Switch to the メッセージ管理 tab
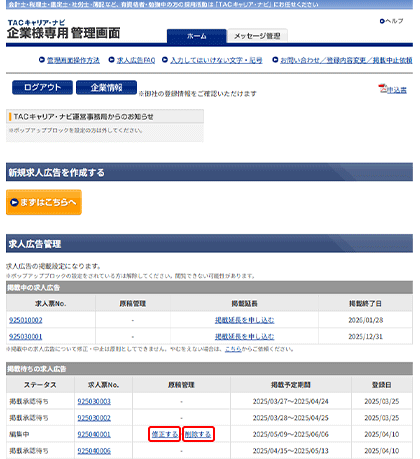The image size is (420, 459). [x=257, y=36]
